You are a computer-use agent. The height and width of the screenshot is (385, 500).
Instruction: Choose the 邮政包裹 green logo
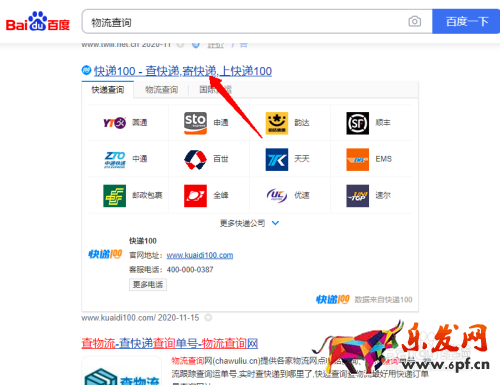click(114, 196)
